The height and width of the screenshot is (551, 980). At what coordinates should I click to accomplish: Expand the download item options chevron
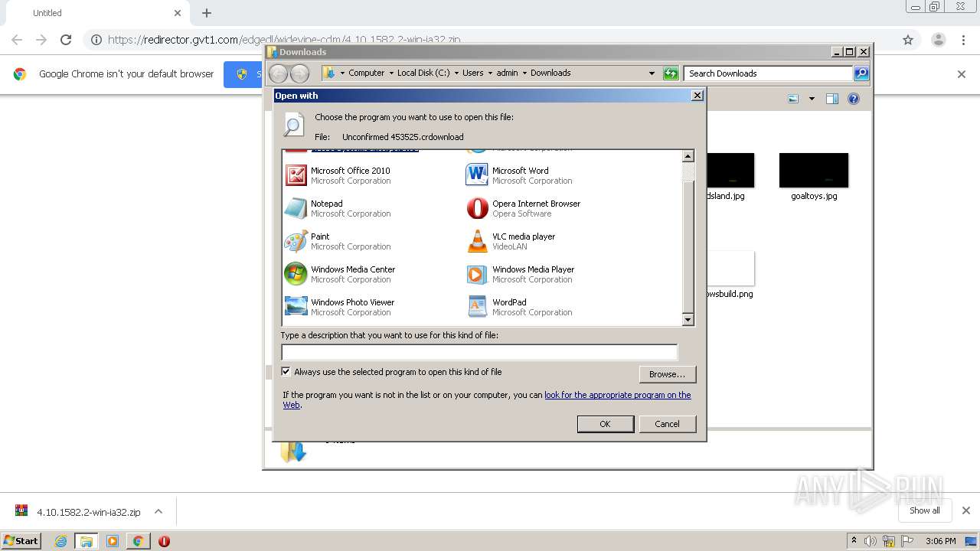(158, 512)
